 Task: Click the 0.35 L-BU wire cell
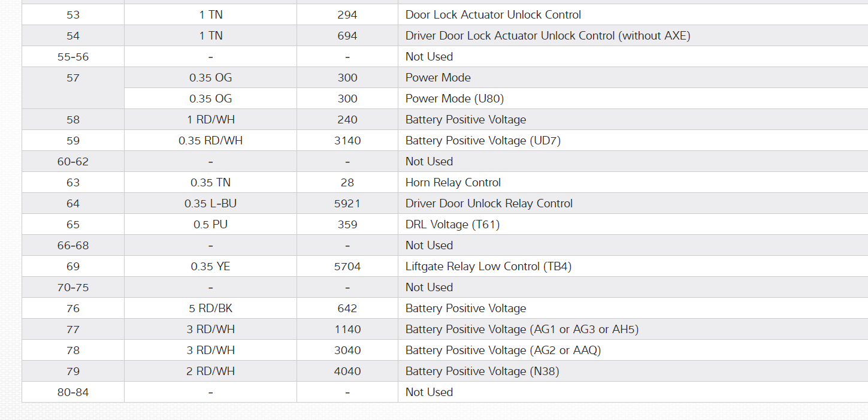[210, 204]
